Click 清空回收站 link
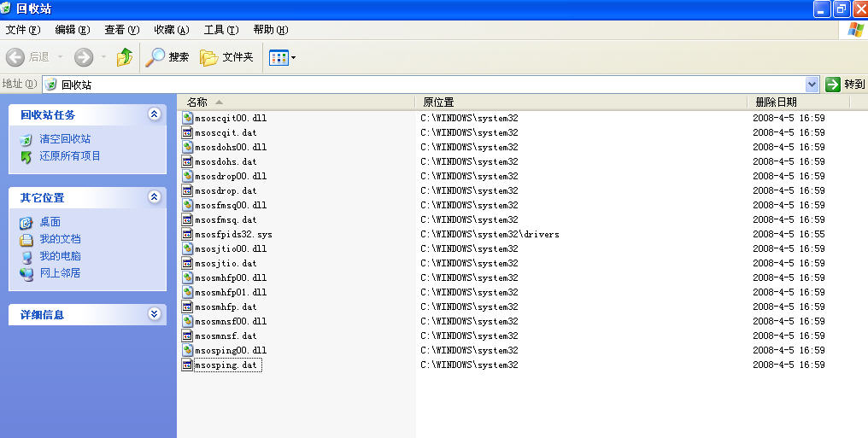This screenshot has width=868, height=438. click(x=65, y=139)
